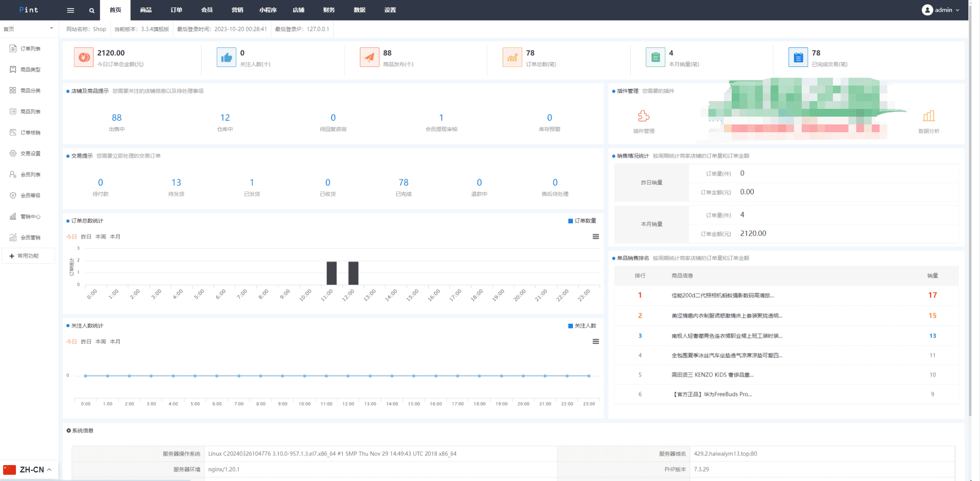Click the 会员等级 shield sidebar icon
Image resolution: width=980 pixels, height=481 pixels.
click(13, 196)
